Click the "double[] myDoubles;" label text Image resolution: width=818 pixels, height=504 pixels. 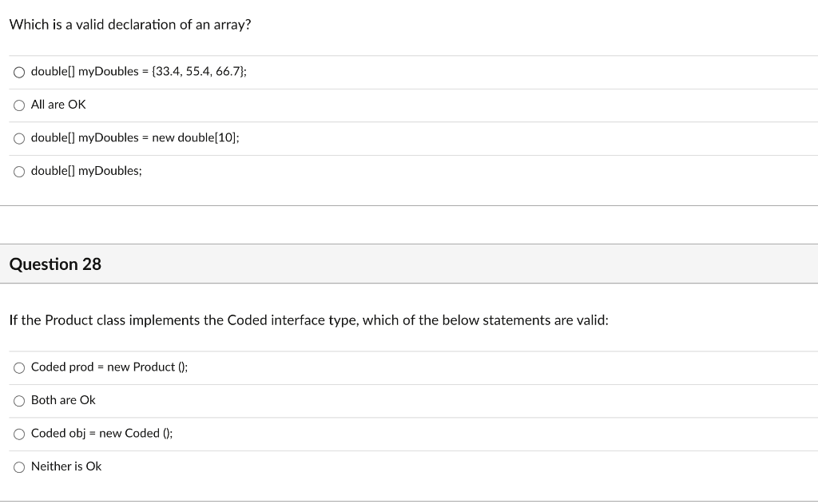point(86,171)
